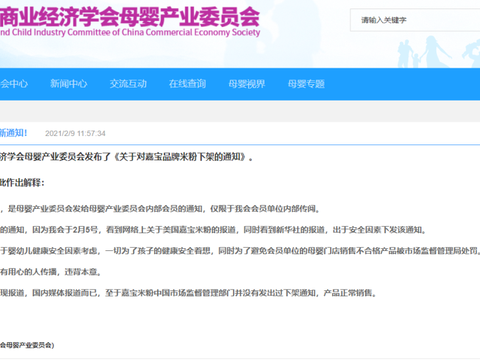
Task: Select the timestamp 2021/2/9 11:57:34
Action: coord(75,133)
